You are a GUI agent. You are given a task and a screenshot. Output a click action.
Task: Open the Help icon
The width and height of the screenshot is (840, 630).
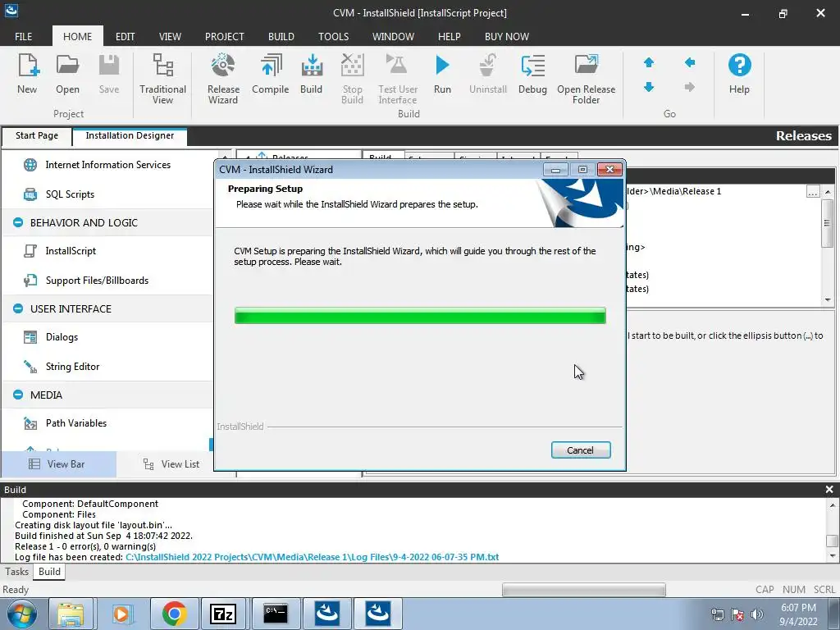[x=739, y=74]
